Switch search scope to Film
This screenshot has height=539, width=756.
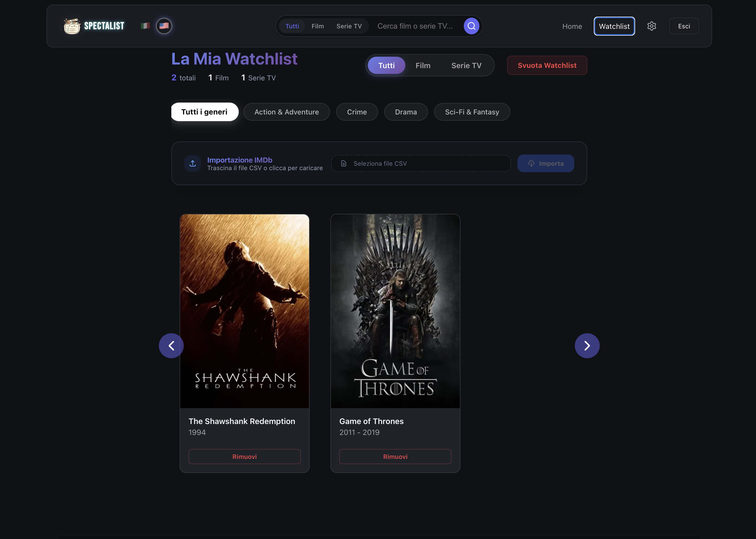[317, 26]
